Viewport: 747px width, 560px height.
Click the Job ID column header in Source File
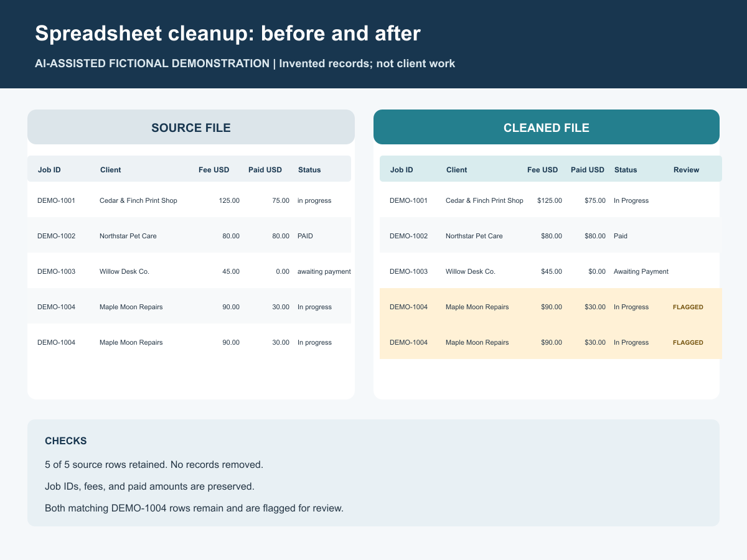49,170
